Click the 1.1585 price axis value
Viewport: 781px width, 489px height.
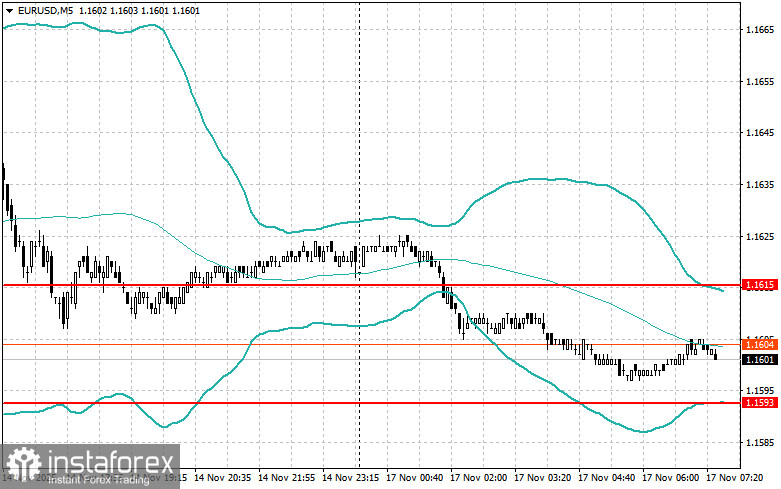point(760,442)
